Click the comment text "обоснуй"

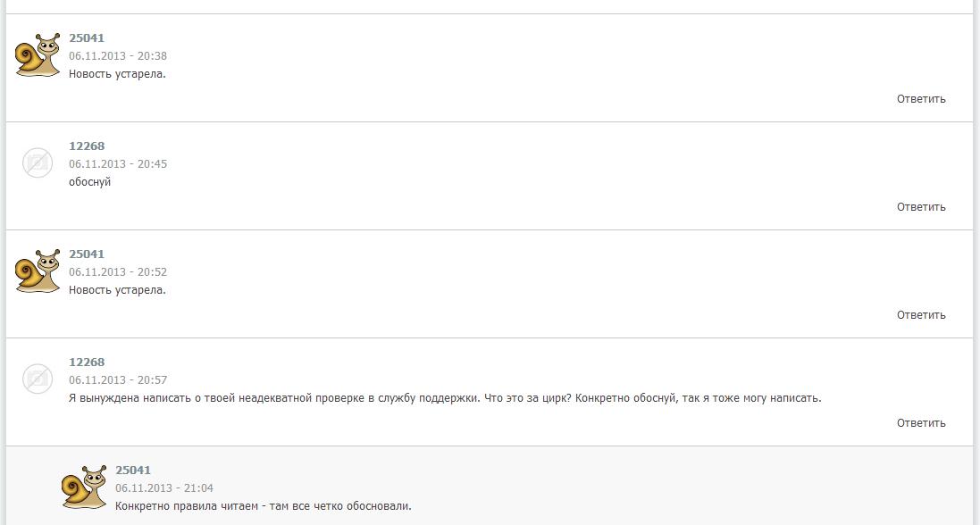tap(90, 182)
